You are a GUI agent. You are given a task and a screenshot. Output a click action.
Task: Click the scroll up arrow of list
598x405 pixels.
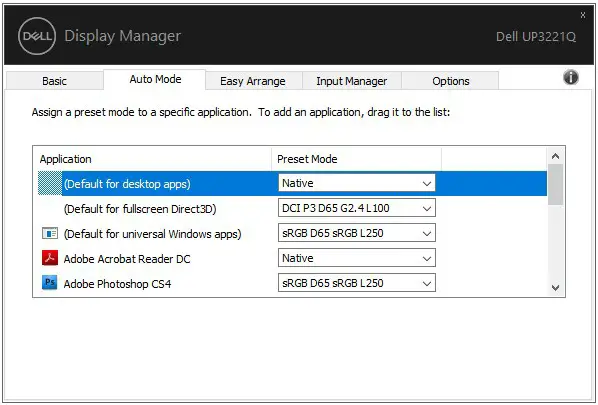556,156
